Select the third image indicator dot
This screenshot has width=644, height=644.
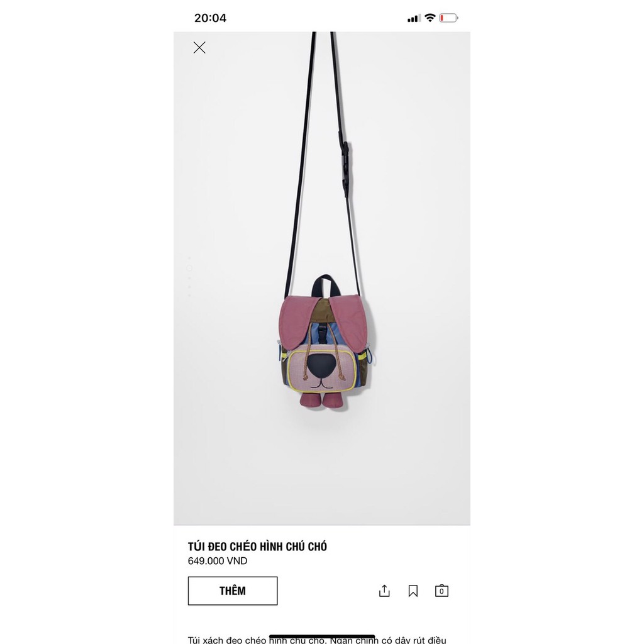[189, 277]
